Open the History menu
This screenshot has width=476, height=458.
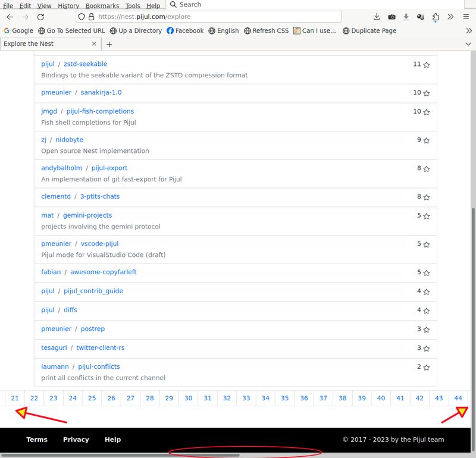[68, 5]
